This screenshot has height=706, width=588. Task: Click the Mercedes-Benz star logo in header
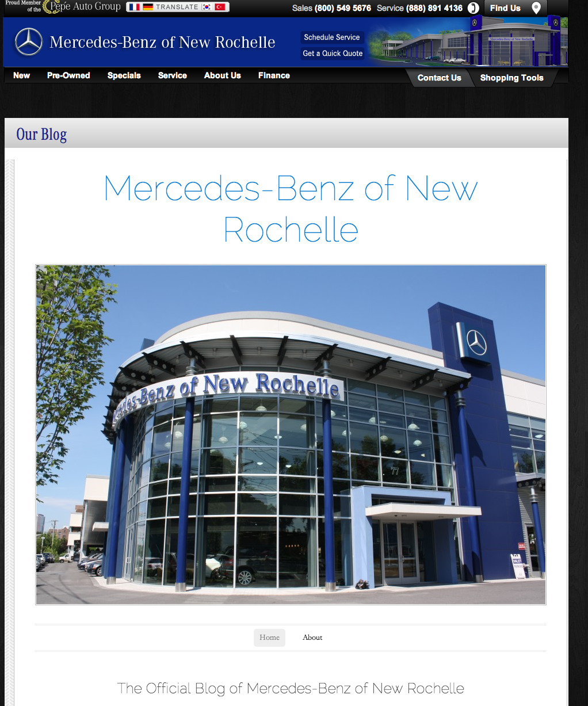tap(29, 42)
